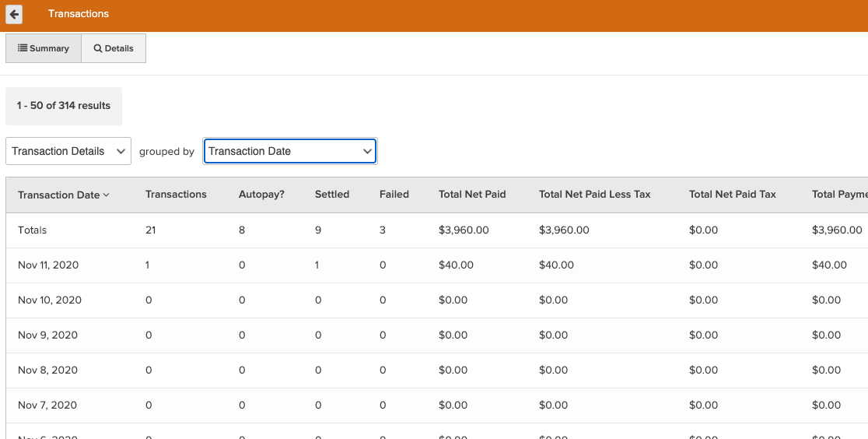The width and height of the screenshot is (868, 439).
Task: Expand the Transaction Date grouping dropdown
Action: tap(289, 151)
